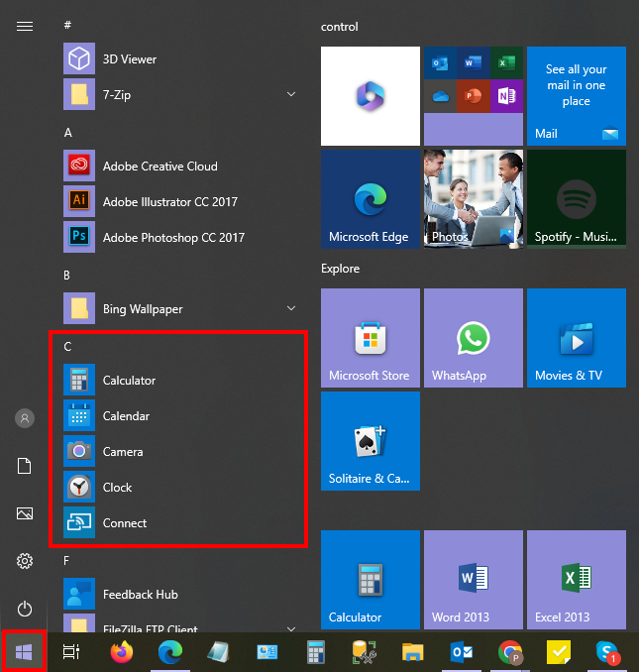Open the Mail tile
The width and height of the screenshot is (639, 672).
pyautogui.click(x=576, y=96)
